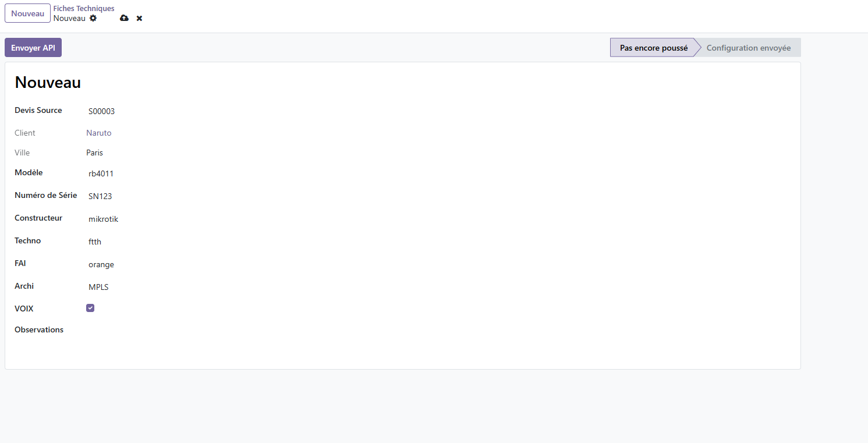
Task: Save the record with the cloud icon
Action: pos(124,18)
